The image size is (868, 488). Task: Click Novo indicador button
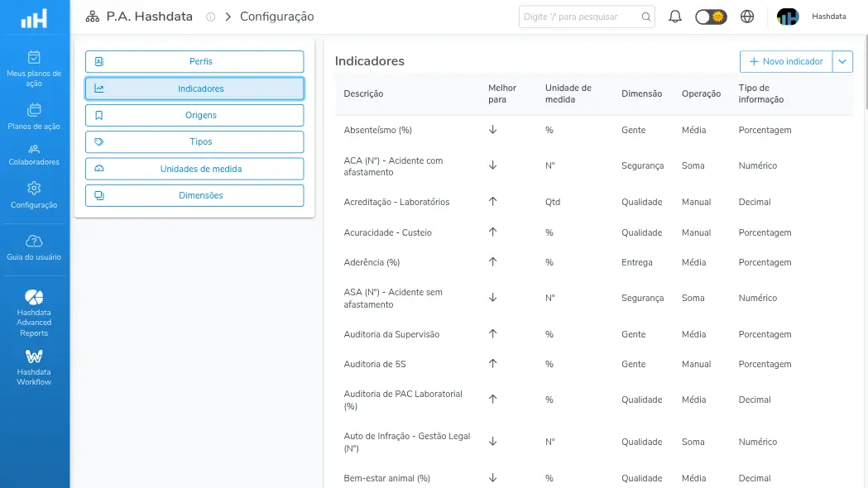point(786,61)
